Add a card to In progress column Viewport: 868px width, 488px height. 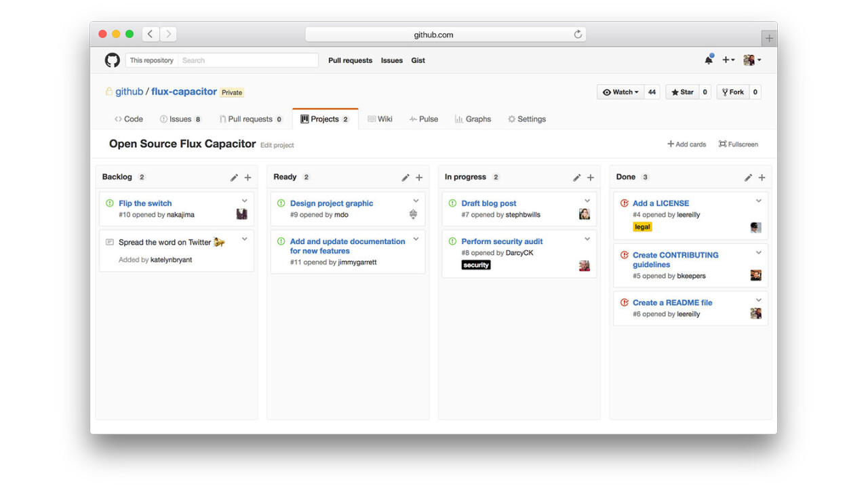591,178
